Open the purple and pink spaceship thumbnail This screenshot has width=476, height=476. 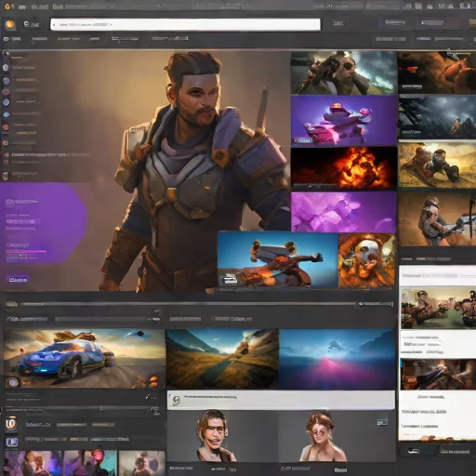pyautogui.click(x=344, y=121)
